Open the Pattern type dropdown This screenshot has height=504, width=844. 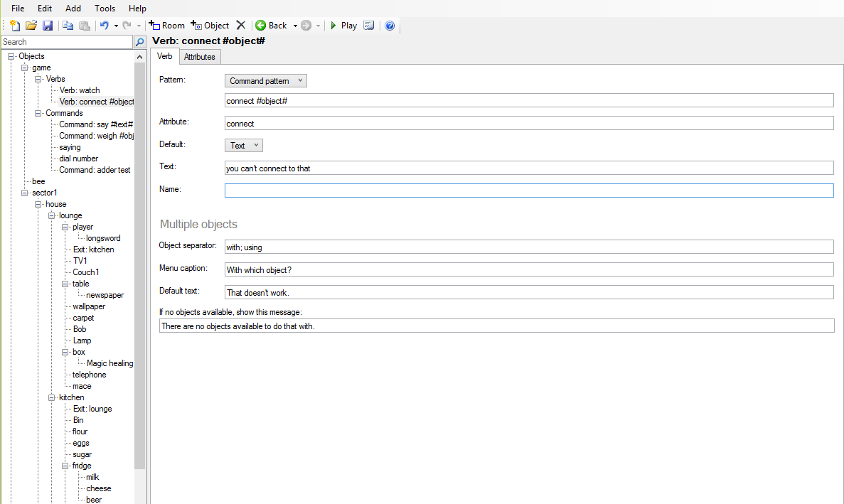265,81
